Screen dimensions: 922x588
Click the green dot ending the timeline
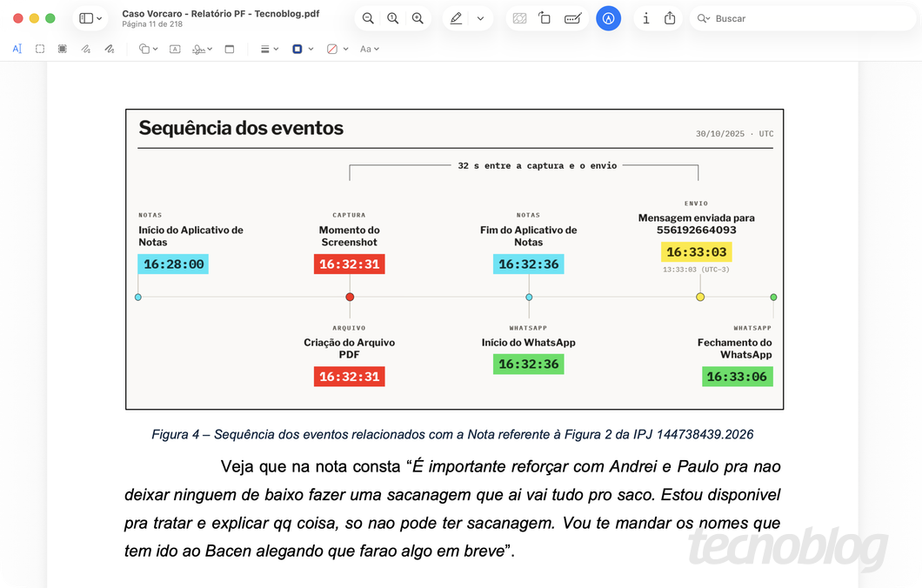click(774, 297)
